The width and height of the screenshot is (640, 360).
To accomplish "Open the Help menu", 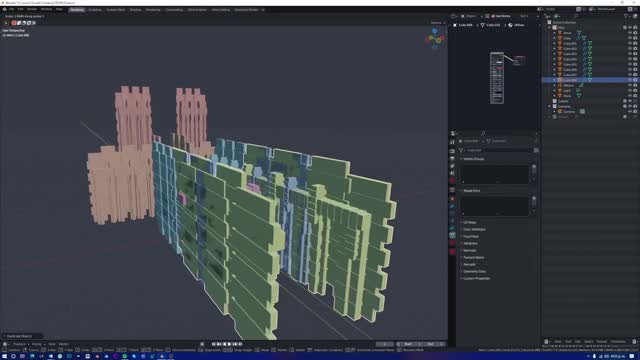I will 59,9.
